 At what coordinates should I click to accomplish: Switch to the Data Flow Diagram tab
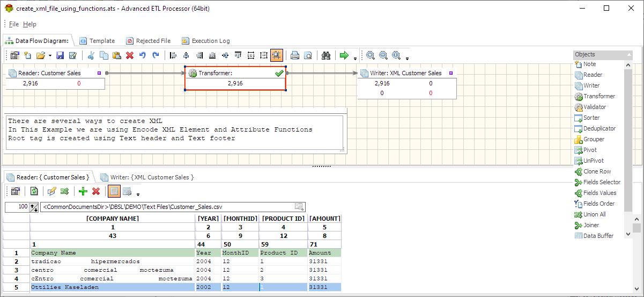(x=37, y=40)
